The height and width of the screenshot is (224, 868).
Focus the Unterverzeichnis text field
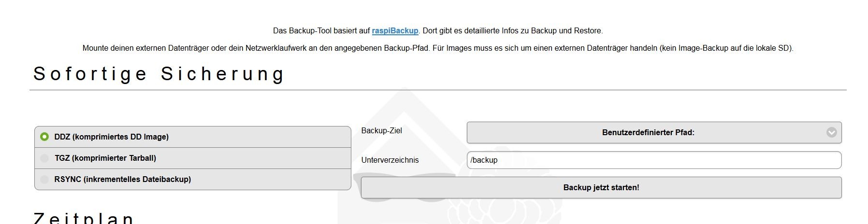[653, 160]
